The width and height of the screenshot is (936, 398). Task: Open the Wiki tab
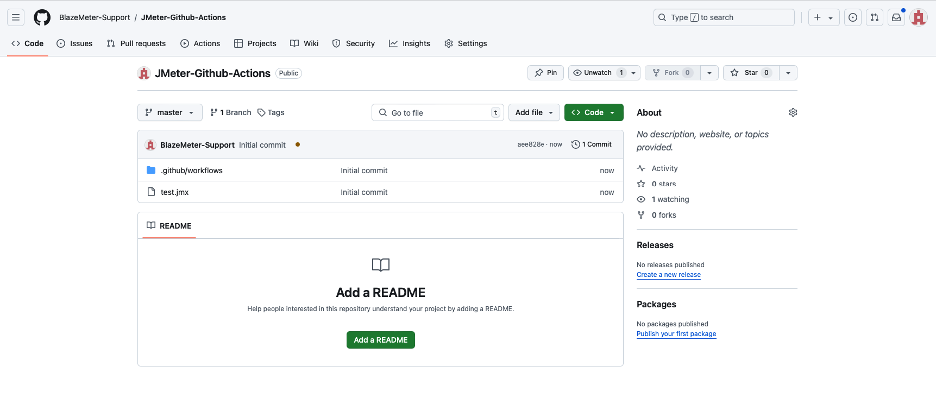pyautogui.click(x=304, y=44)
